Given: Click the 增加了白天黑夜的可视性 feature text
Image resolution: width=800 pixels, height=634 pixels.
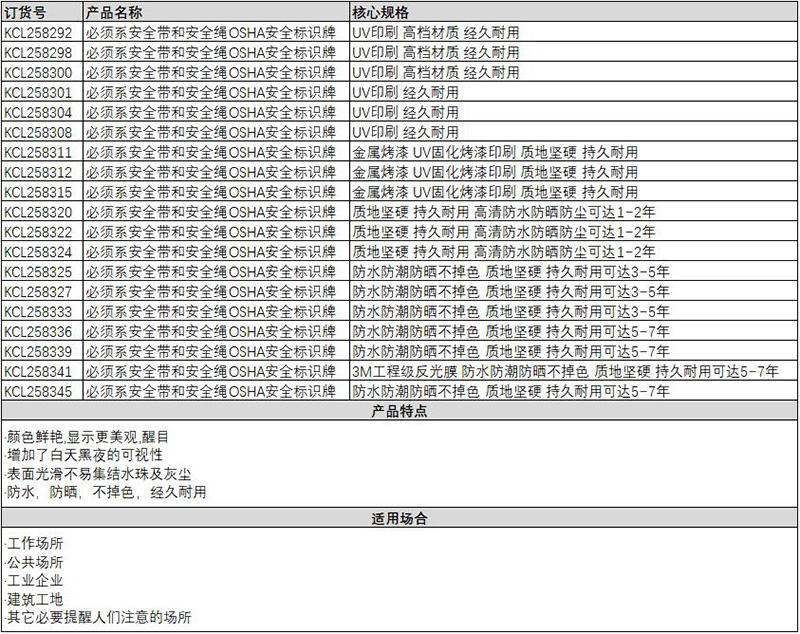Looking at the screenshot, I should point(84,455).
